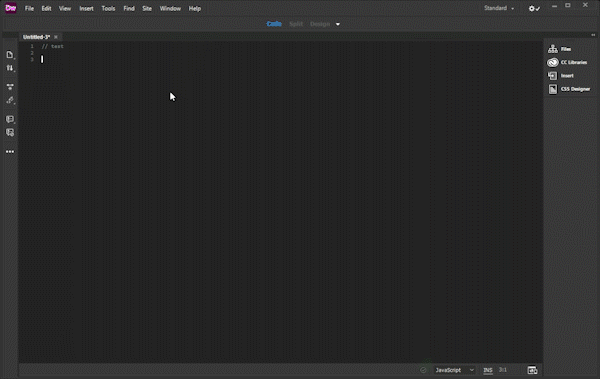
Task: Open the Tools menu
Action: [x=108, y=8]
